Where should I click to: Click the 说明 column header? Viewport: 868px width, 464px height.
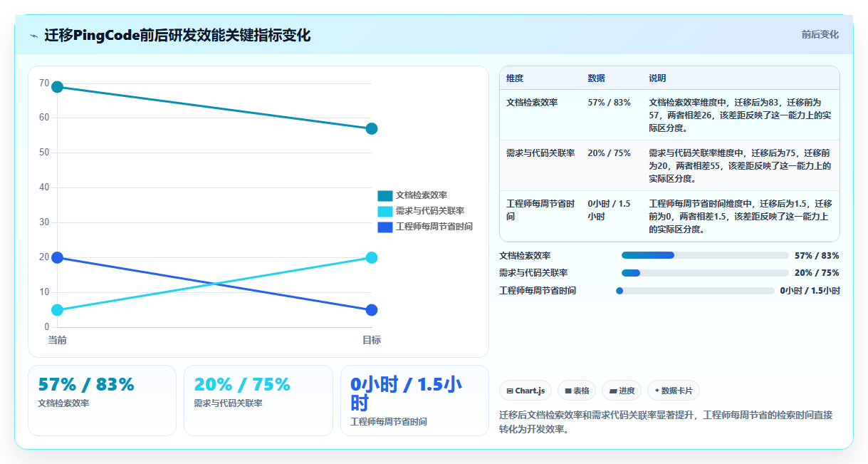[x=657, y=78]
